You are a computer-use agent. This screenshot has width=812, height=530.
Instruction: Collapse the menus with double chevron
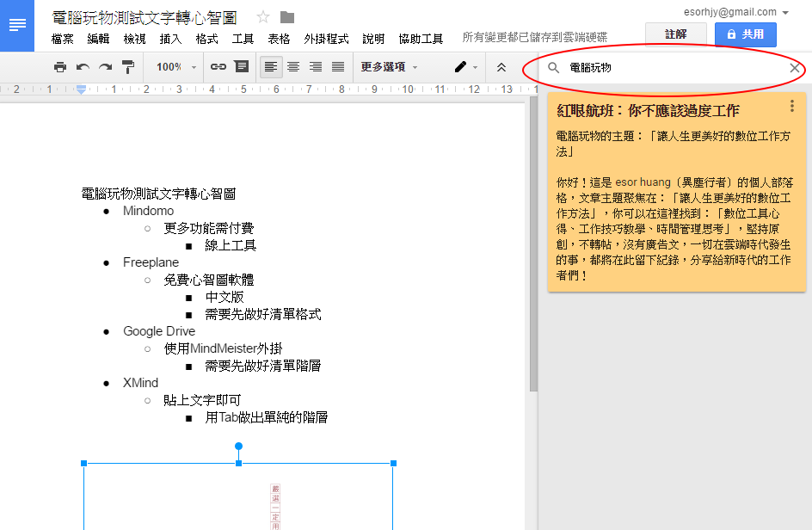click(501, 67)
